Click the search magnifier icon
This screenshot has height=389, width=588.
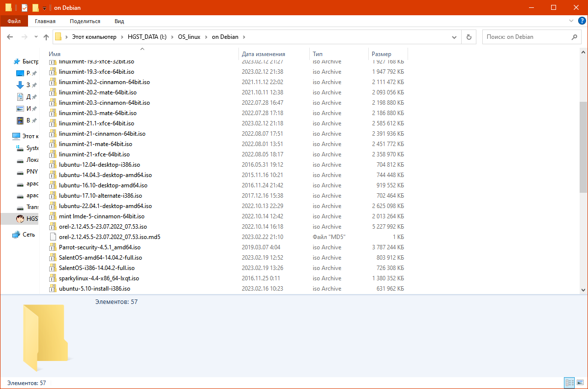coord(574,37)
